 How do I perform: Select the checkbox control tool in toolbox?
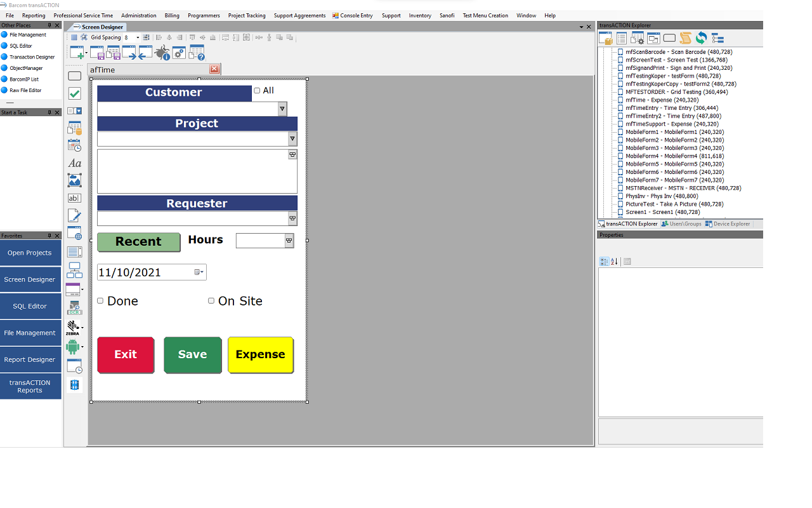click(74, 93)
